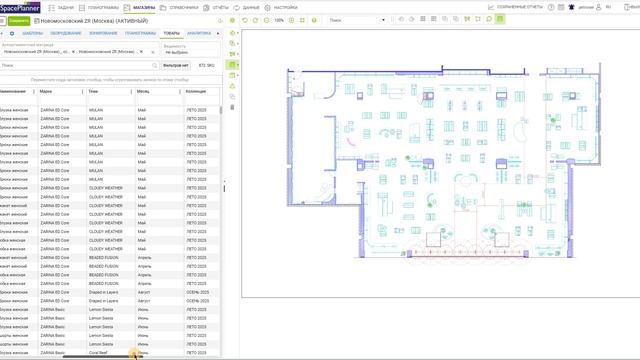Open the Тема column menu handle
Image resolution: width=640 pixels, height=360 pixels.
coord(131,91)
